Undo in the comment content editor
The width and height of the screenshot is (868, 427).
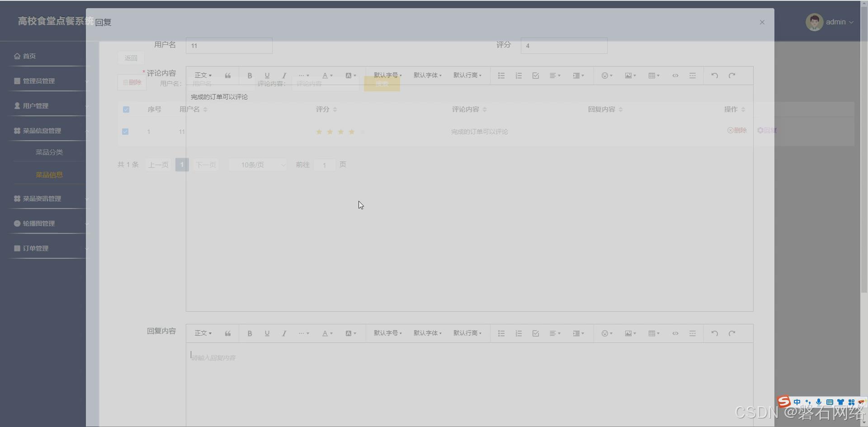(714, 76)
